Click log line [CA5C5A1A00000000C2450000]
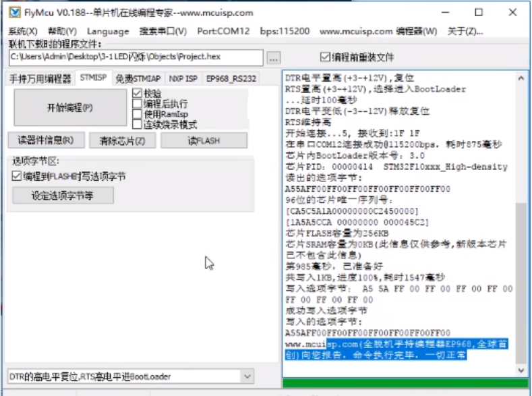 point(352,211)
